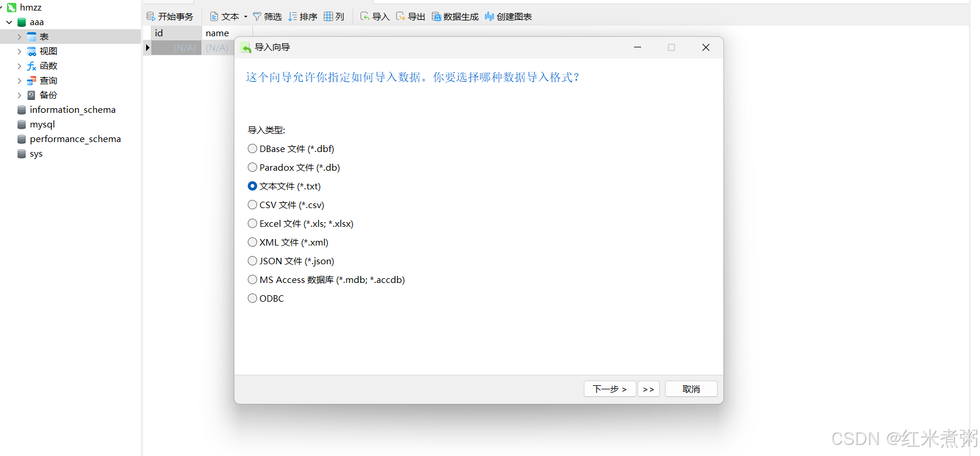Image resolution: width=980 pixels, height=456 pixels.
Task: Click the Create Chart (创建图表) icon
Action: [x=490, y=16]
